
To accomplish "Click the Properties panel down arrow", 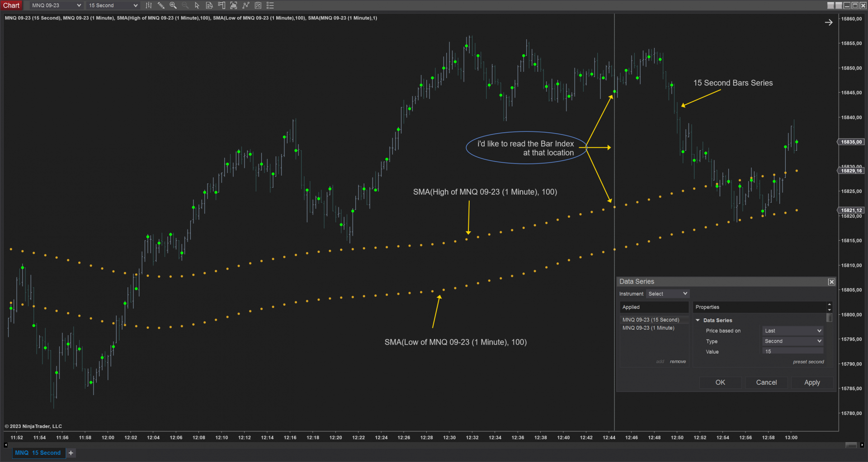I will point(829,310).
